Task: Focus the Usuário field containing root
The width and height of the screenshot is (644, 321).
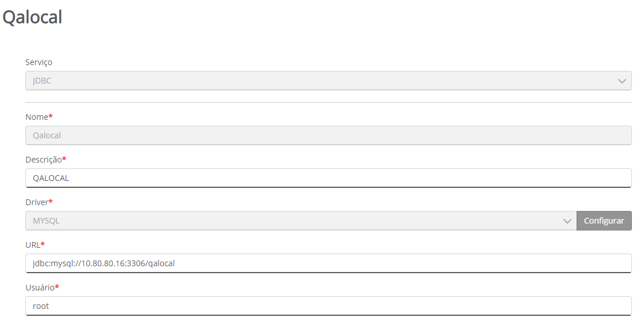Action: pos(328,306)
